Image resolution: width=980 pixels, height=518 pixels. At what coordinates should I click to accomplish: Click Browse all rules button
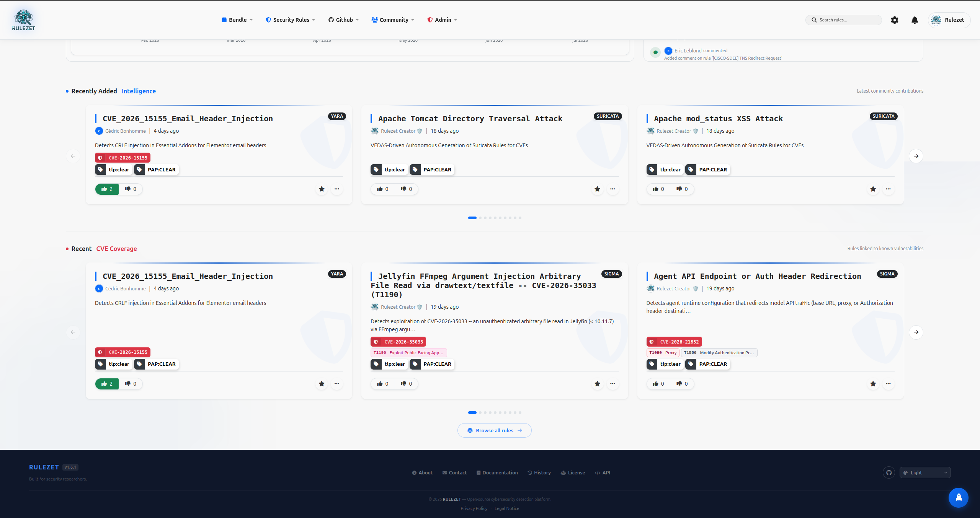(x=494, y=430)
